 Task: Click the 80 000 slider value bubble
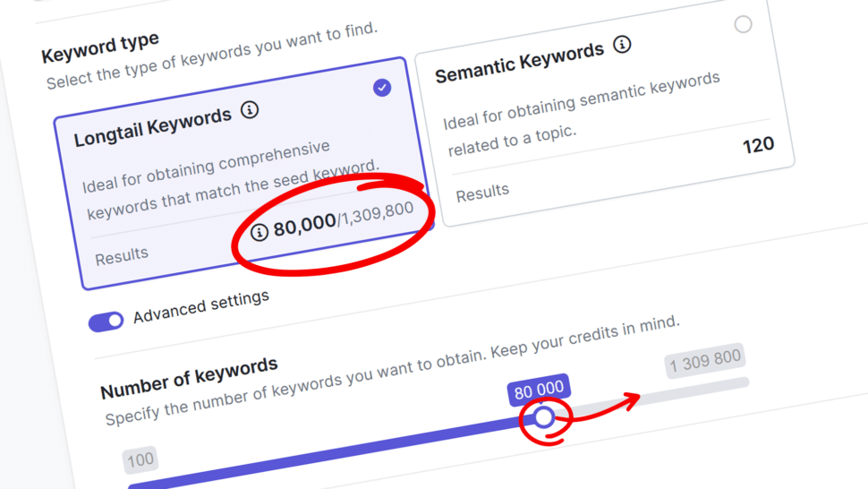click(x=539, y=389)
